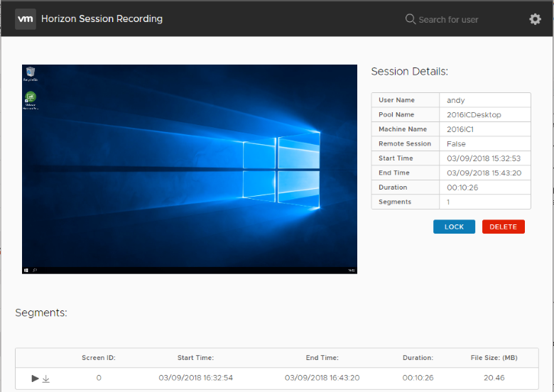Click the session video preview
Image resolution: width=554 pixels, height=392 pixels.
coord(190,169)
